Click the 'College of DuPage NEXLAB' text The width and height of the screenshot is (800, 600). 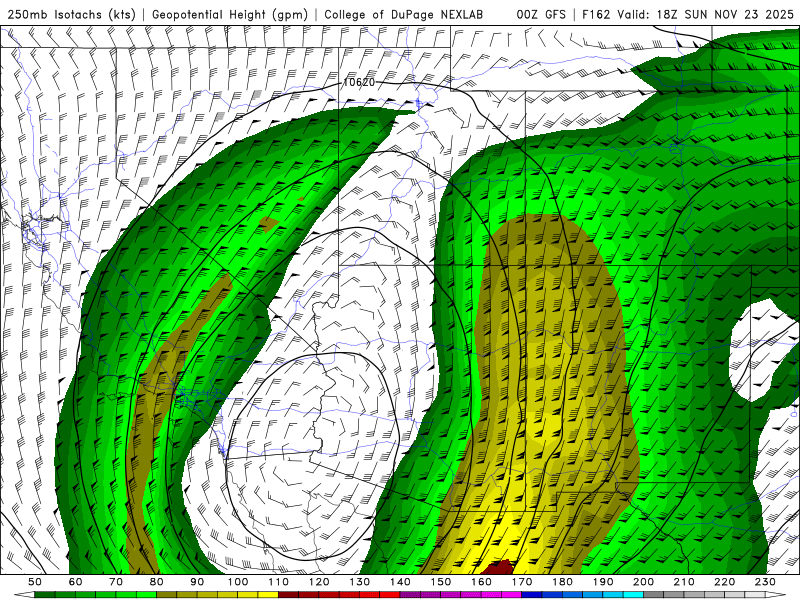click(x=403, y=14)
